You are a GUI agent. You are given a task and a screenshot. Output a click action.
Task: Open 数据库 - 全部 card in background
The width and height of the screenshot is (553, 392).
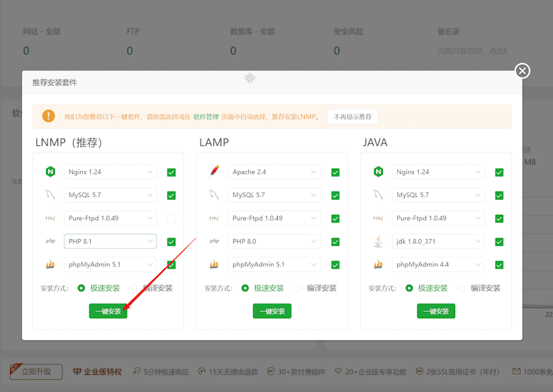(x=264, y=43)
